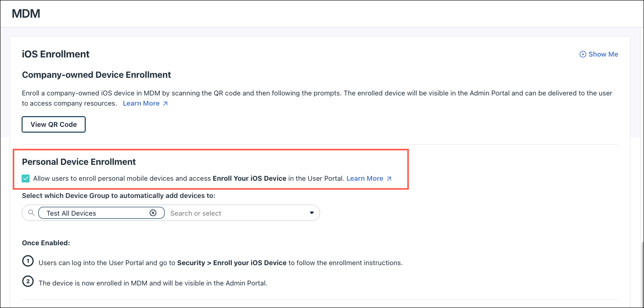Click the iOS Enrollment section heading
This screenshot has height=308, width=644.
click(x=56, y=54)
